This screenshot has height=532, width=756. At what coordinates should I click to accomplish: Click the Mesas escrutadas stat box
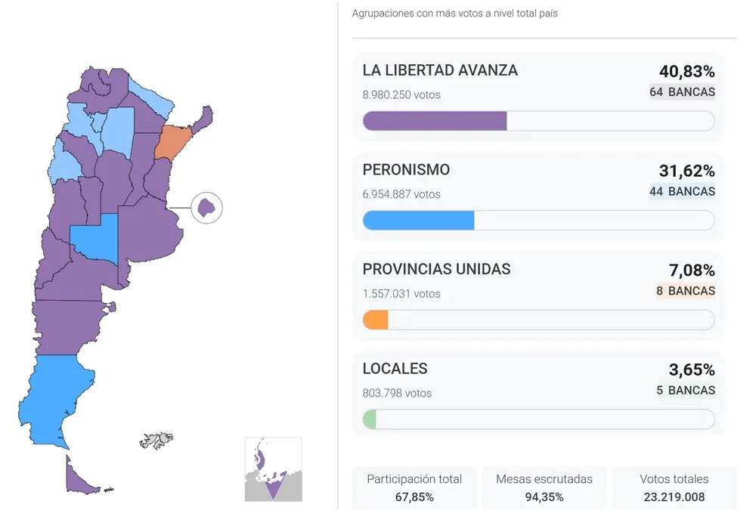click(544, 487)
